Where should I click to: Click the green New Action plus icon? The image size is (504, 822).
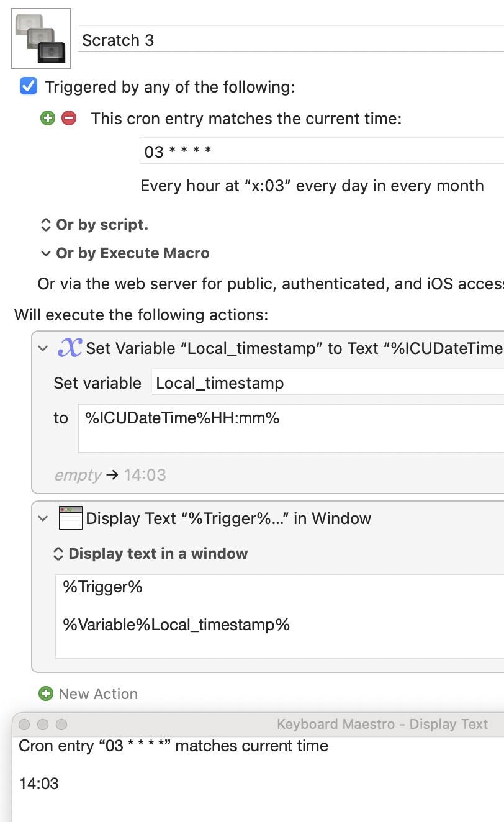[46, 693]
